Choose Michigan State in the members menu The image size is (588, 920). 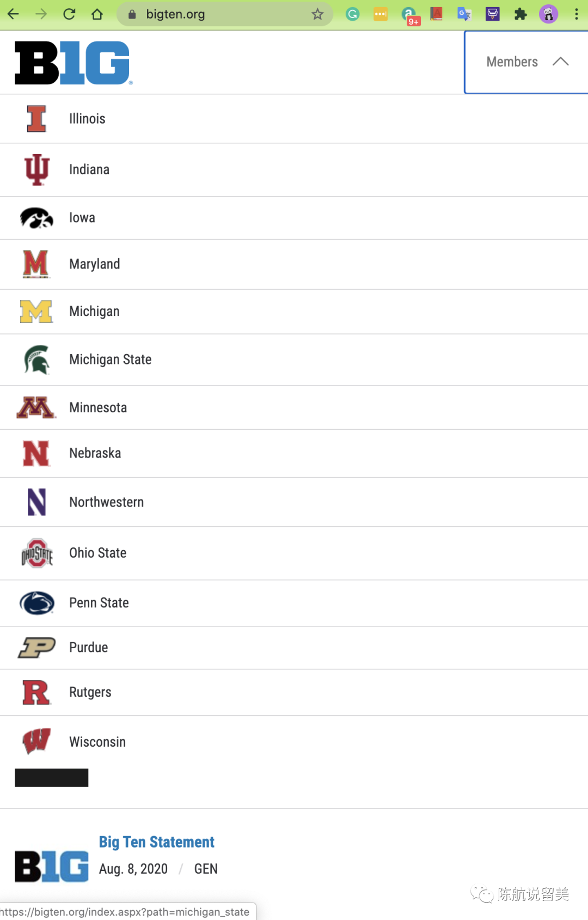click(110, 360)
